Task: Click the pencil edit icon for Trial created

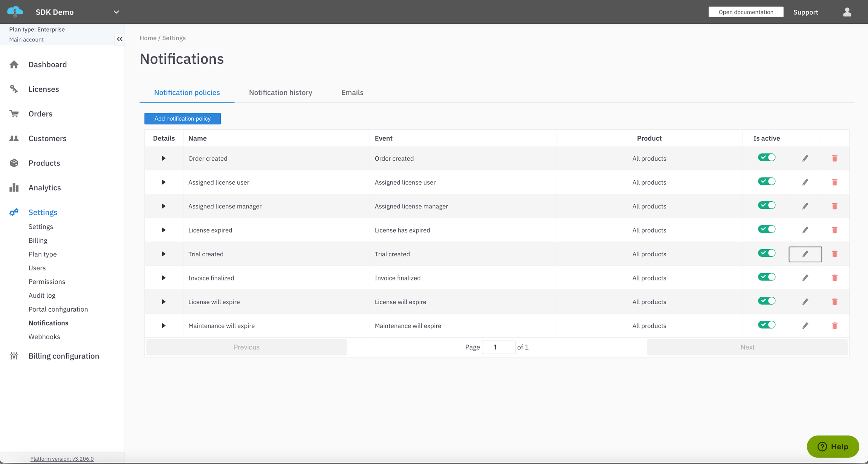Action: click(x=805, y=254)
